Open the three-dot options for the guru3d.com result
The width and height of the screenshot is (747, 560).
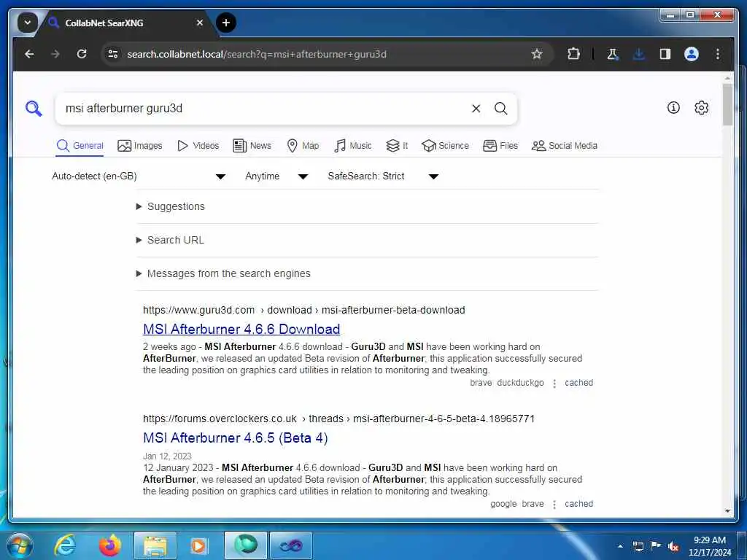click(554, 384)
